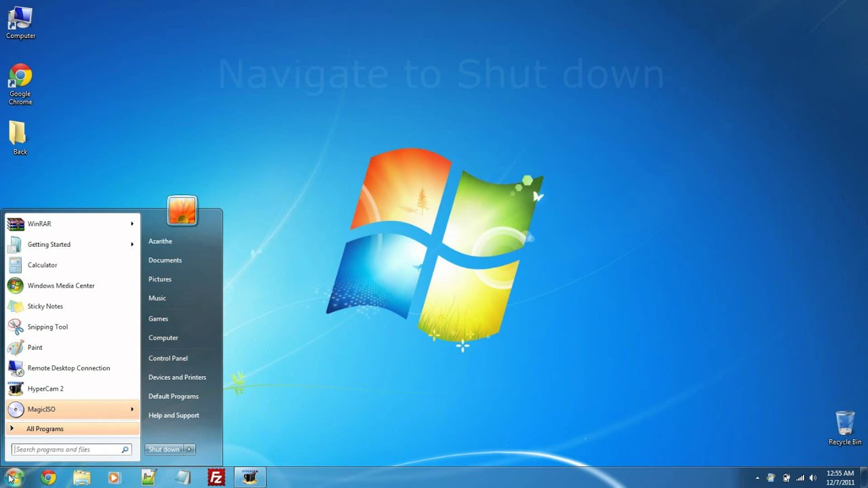Open Notepad++ from the taskbar
Image resolution: width=868 pixels, height=488 pixels.
(149, 477)
